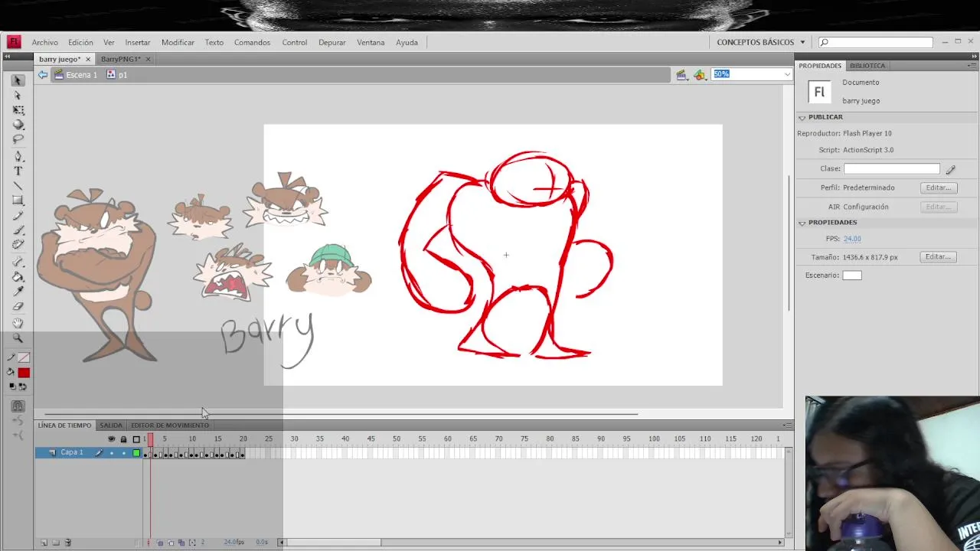Collapse the PROPIEDADES section triangle
The image size is (980, 551).
coord(802,223)
